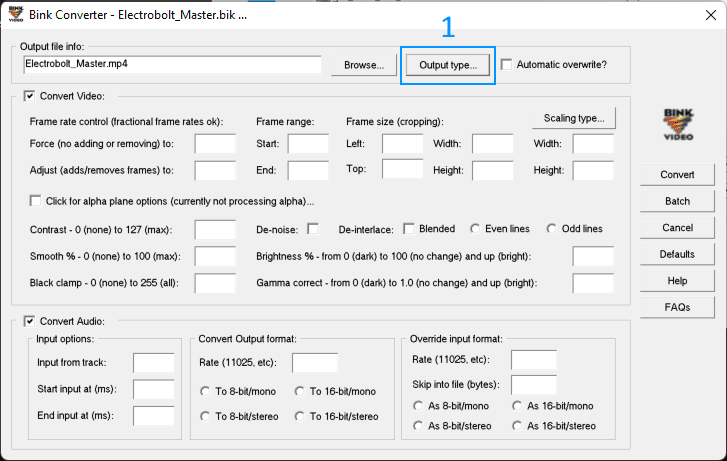Select the Blended de-interlace option
This screenshot has width=727, height=461.
click(409, 229)
